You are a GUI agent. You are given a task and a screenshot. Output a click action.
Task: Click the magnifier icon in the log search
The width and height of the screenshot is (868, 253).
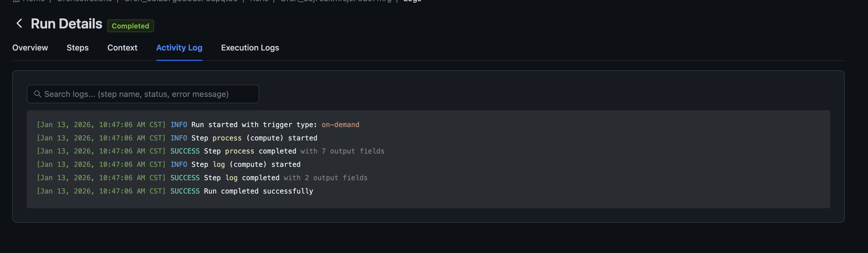38,94
